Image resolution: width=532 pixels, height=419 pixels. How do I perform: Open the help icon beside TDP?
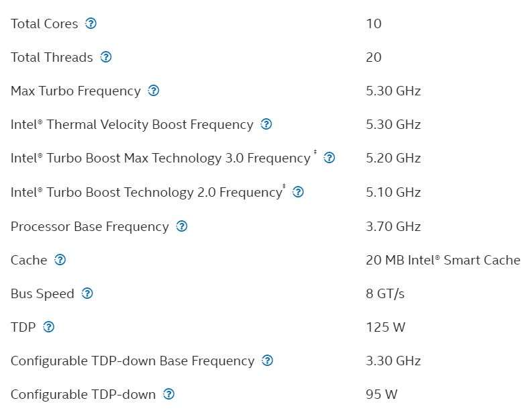[48, 327]
